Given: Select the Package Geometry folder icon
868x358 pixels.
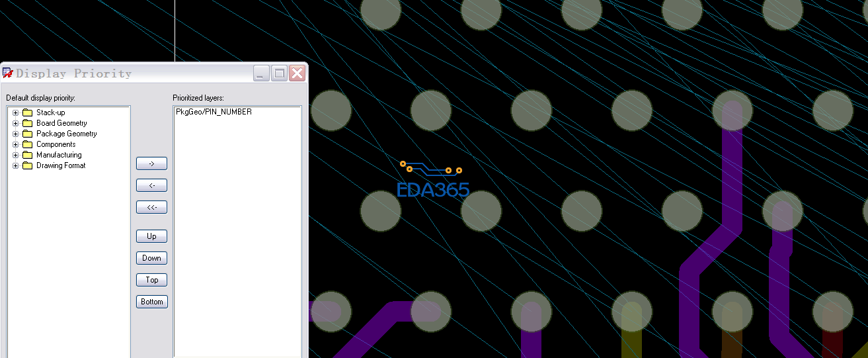Looking at the screenshot, I should 27,134.
